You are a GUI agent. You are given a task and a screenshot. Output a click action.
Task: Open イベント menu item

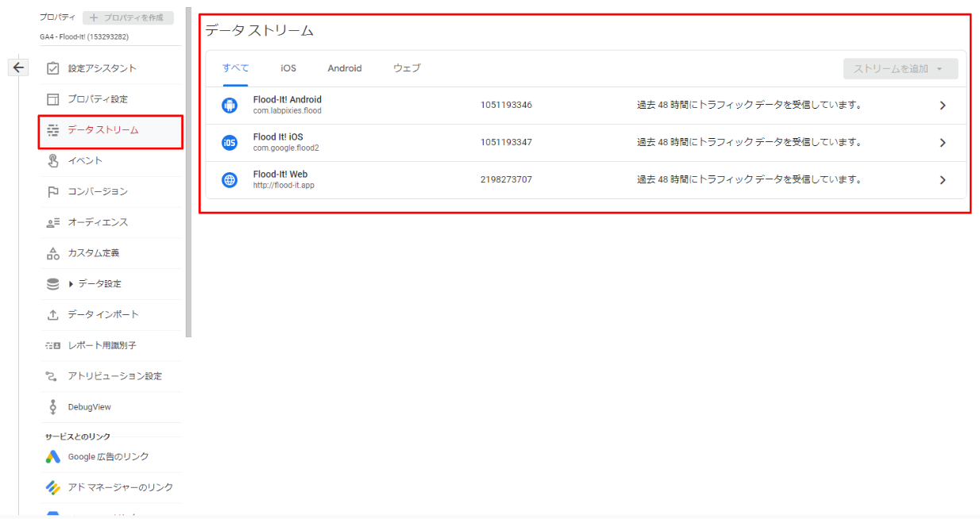pos(110,161)
